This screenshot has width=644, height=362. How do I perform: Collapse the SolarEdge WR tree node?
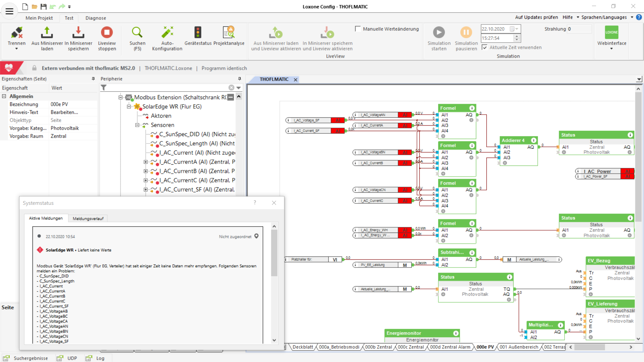pyautogui.click(x=129, y=107)
